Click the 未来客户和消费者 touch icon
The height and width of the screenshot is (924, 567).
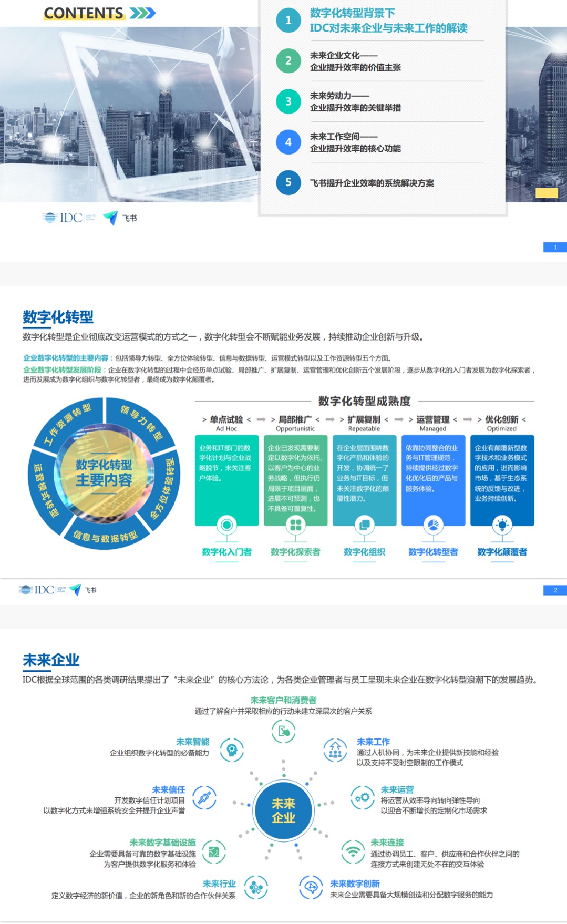tap(283, 731)
